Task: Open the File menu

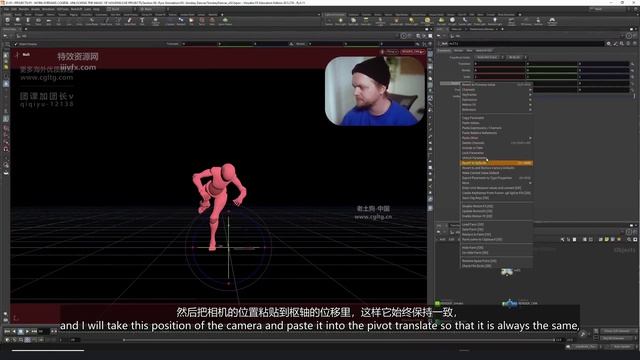Action: click(x=7, y=9)
